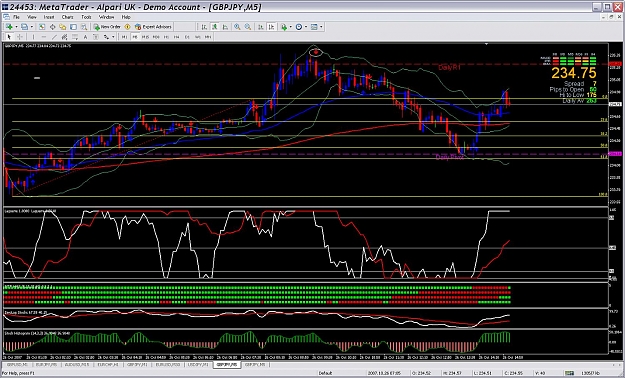Switch to bar chart display

click(x=204, y=27)
